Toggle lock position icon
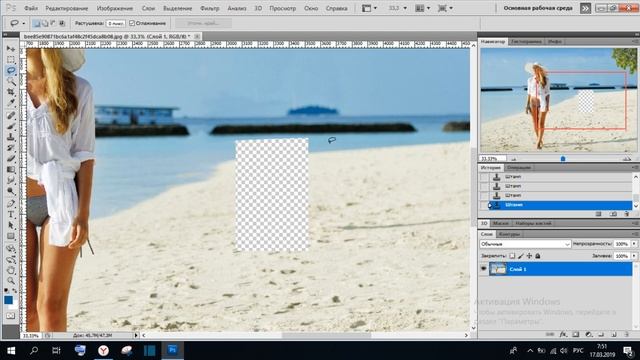Screen dimensions: 640x360 (x=529, y=256)
